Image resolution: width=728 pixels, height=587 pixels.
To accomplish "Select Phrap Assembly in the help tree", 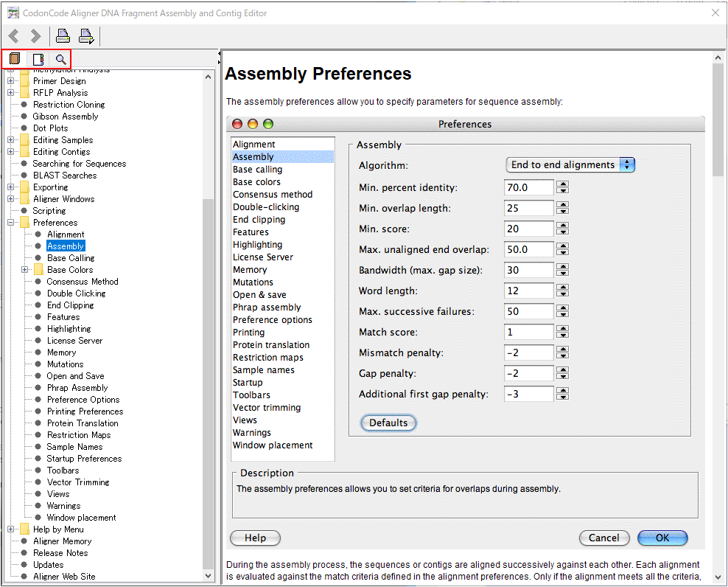I will [77, 388].
